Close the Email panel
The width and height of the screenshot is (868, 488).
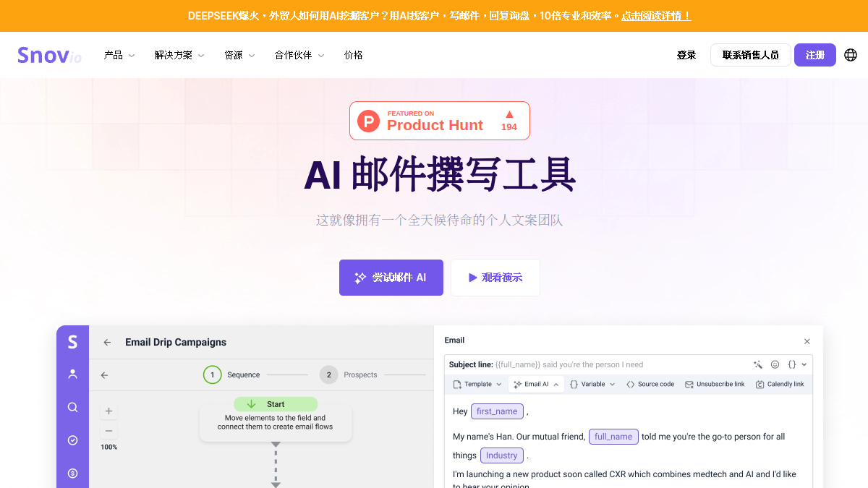[807, 341]
